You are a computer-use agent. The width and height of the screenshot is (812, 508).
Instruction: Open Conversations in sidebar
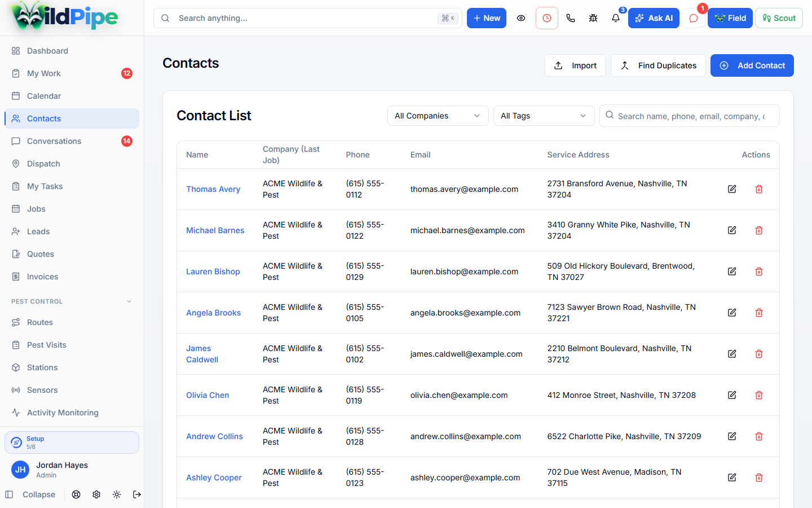click(x=72, y=141)
